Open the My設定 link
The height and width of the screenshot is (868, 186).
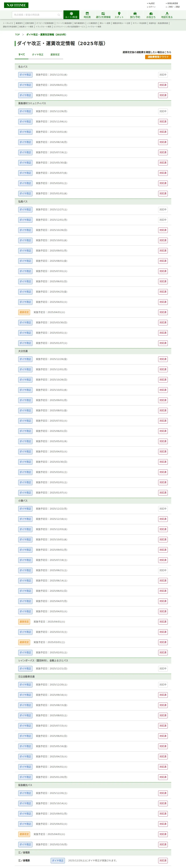click(152, 3)
